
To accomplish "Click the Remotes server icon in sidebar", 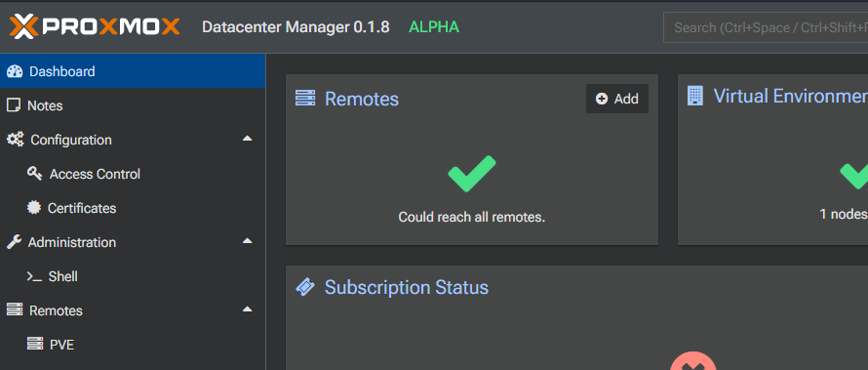I will (15, 309).
